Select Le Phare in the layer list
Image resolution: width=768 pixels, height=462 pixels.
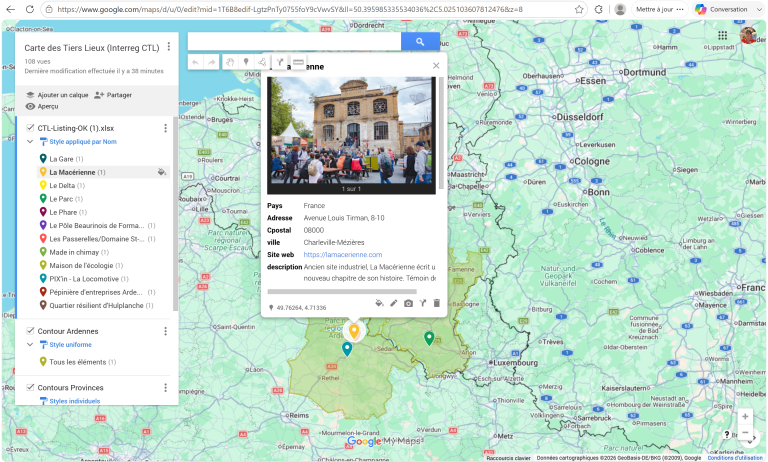point(63,212)
